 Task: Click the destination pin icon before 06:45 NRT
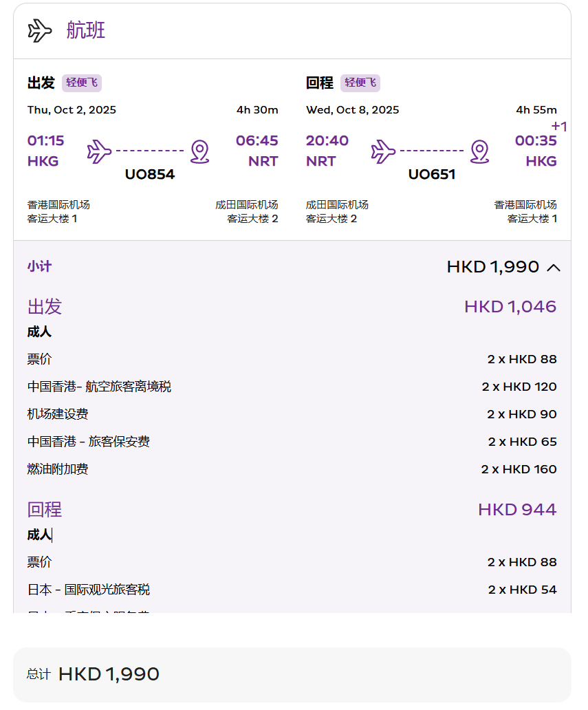pyautogui.click(x=199, y=151)
